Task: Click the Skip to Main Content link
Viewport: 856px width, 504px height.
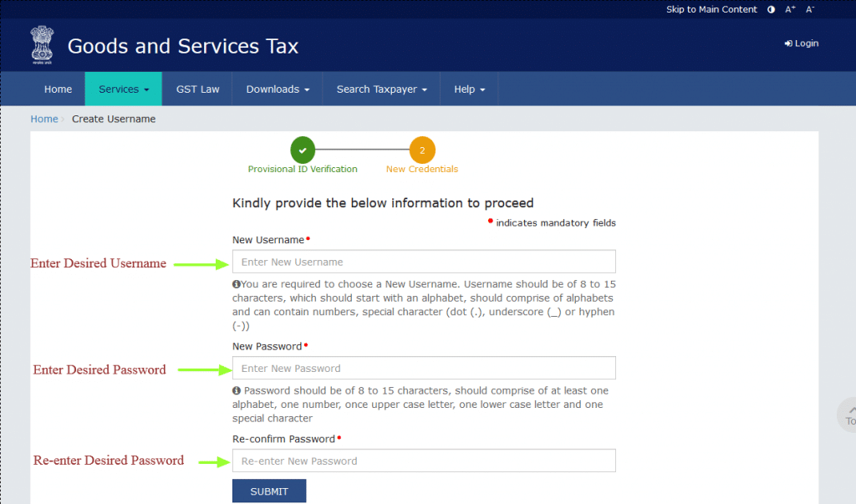Action: pos(711,9)
